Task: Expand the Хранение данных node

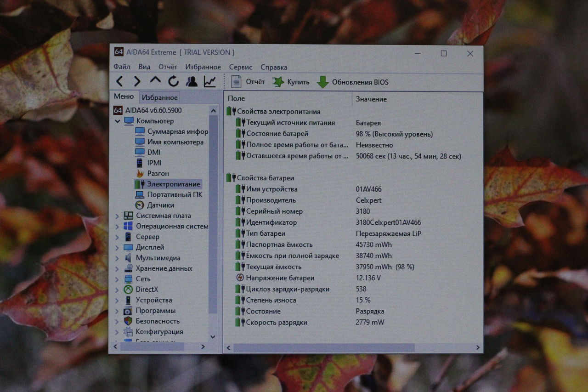Action: [x=117, y=269]
